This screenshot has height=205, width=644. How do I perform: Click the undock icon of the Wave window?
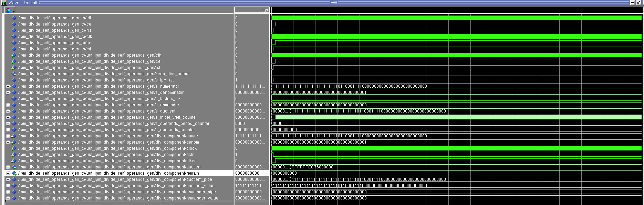(639, 3)
